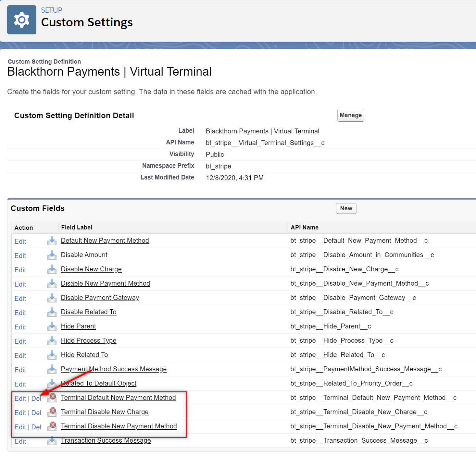Image resolution: width=476 pixels, height=455 pixels.
Task: Edit Payment Method Success Message field
Action: click(x=20, y=370)
